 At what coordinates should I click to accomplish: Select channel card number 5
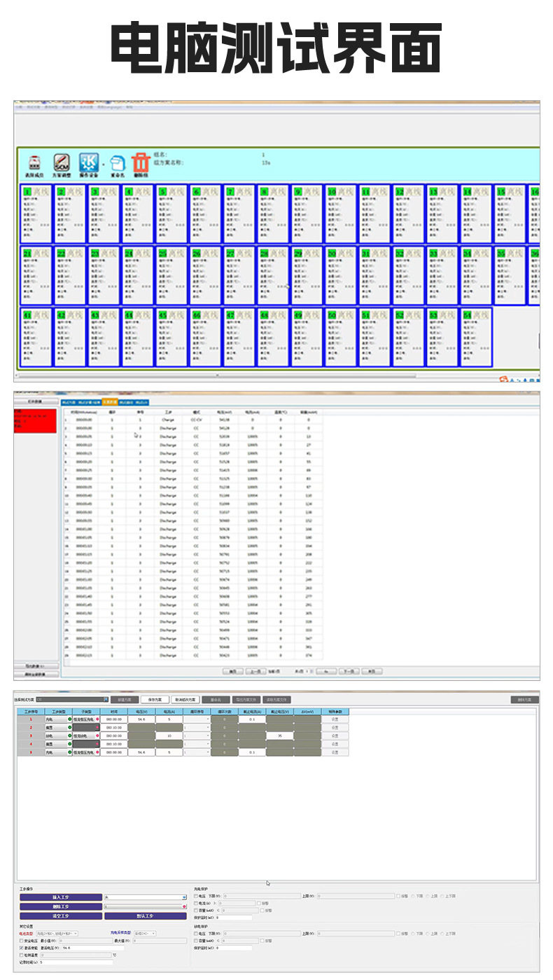point(172,214)
